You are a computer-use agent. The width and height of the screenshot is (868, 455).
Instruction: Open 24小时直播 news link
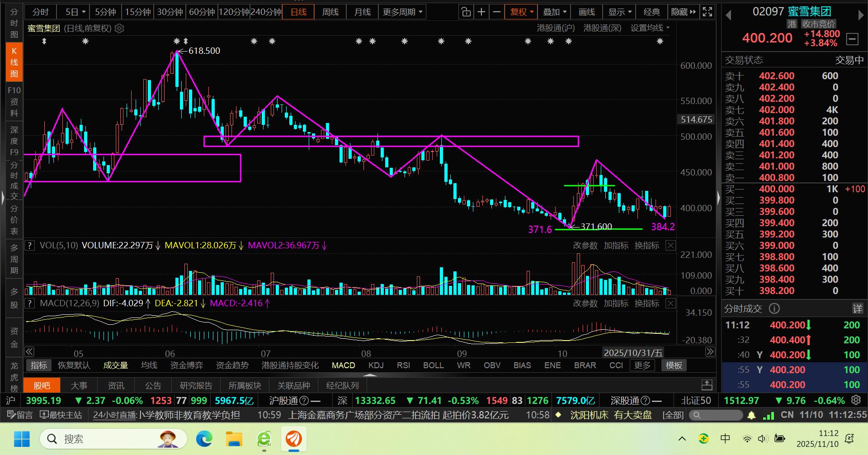click(115, 415)
